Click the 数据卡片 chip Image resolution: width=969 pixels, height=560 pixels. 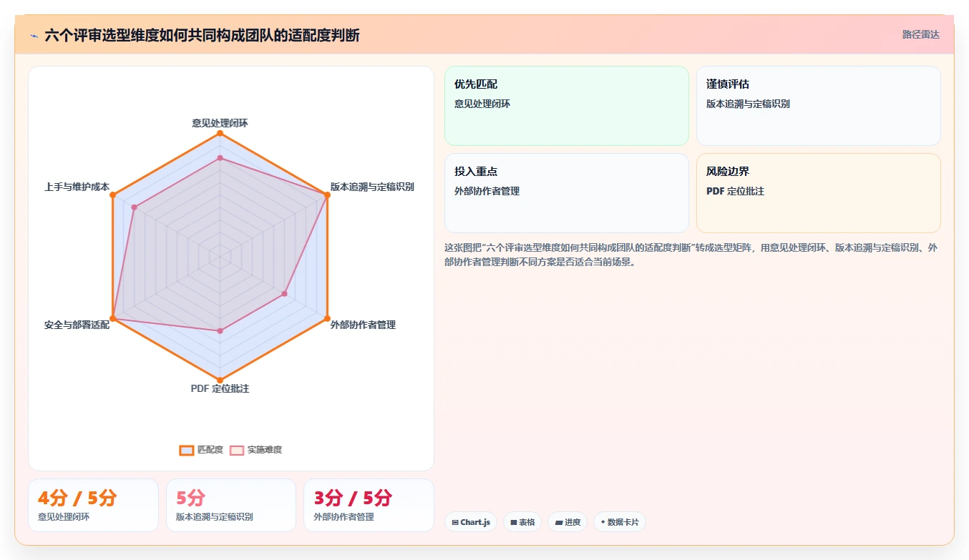click(620, 522)
